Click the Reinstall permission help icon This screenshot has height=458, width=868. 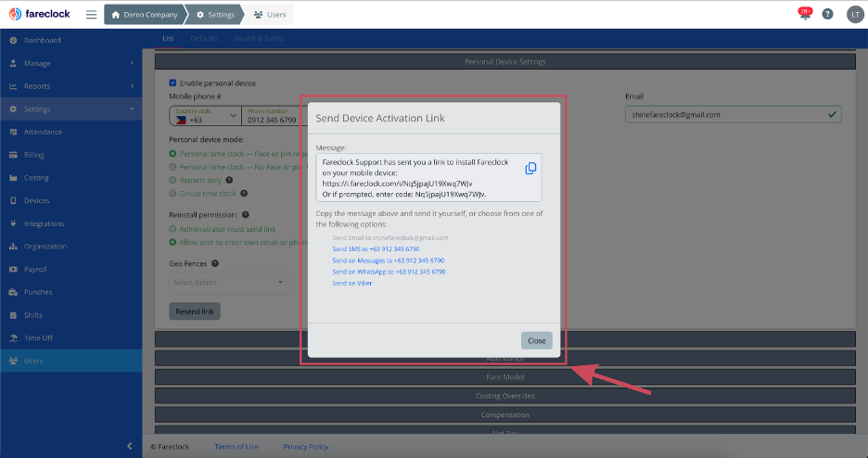[245, 214]
